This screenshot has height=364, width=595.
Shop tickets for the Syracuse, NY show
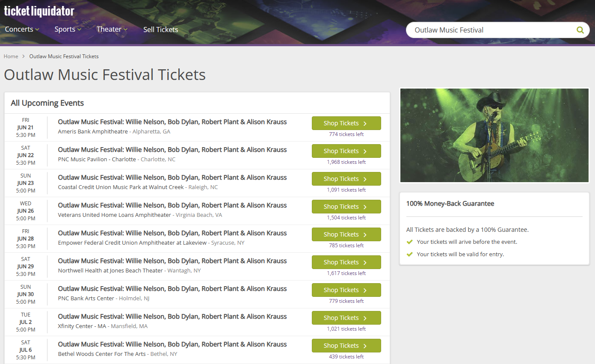coord(346,234)
